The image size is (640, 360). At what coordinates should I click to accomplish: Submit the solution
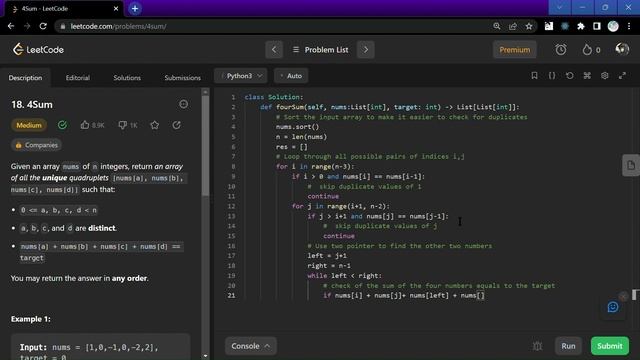tap(610, 346)
